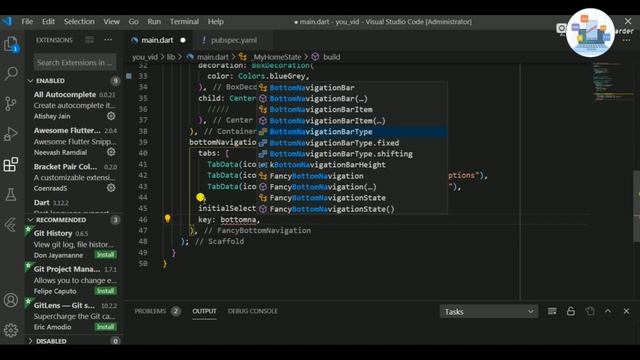The width and height of the screenshot is (640, 360).
Task: Open the Search view icon
Action: click(x=11, y=73)
